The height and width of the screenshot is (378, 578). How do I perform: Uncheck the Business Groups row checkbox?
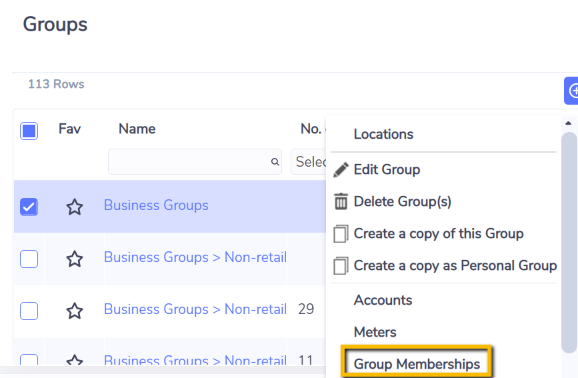coord(29,207)
